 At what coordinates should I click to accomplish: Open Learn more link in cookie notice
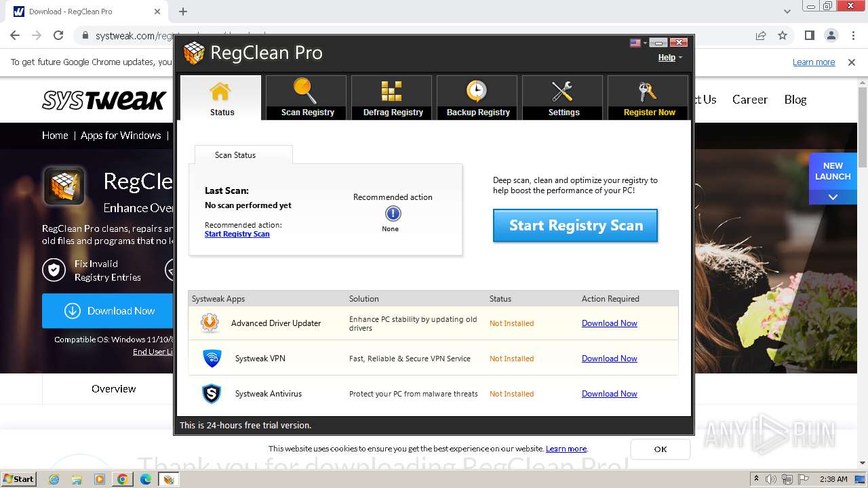point(566,449)
